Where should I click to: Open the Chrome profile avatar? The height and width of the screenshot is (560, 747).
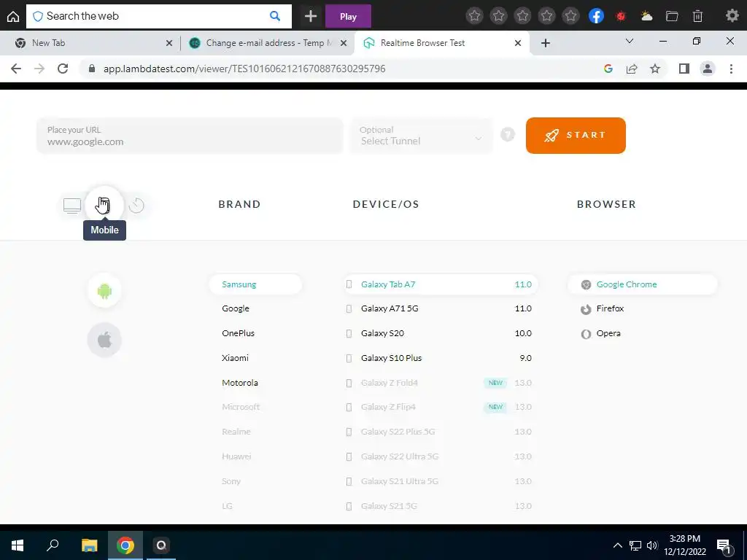708,69
